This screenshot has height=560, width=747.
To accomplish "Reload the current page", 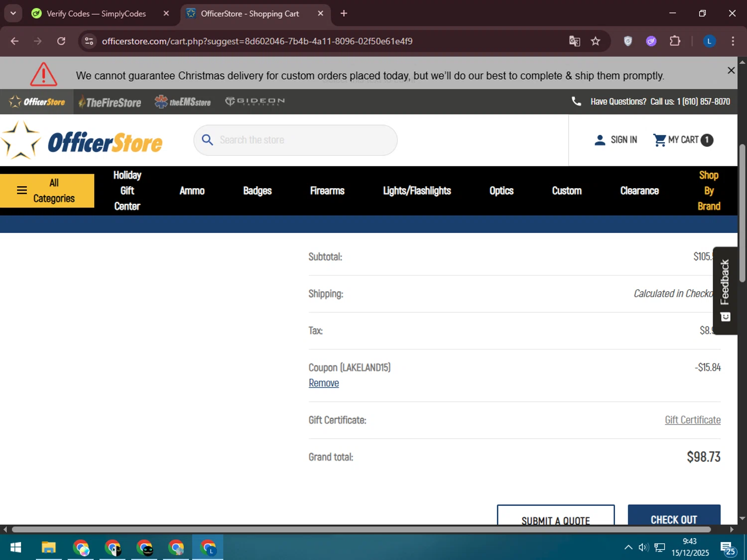I will click(61, 41).
